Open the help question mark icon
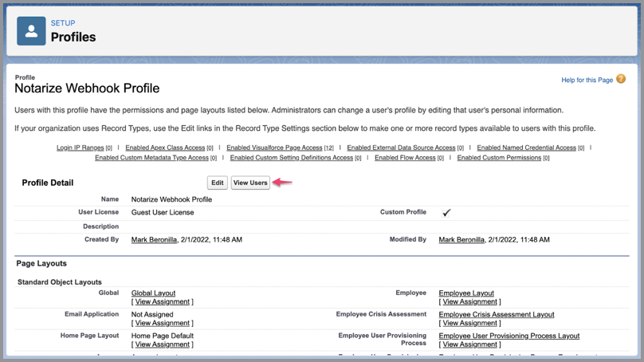 [621, 79]
